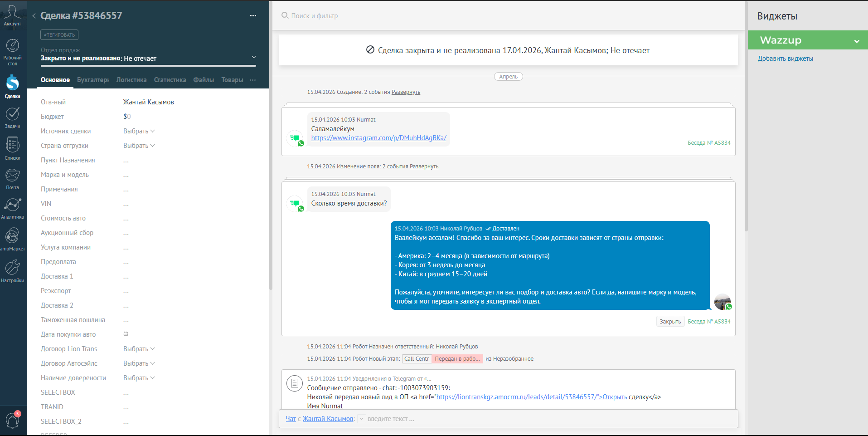Go to Рабочий стол dashboard

12,52
